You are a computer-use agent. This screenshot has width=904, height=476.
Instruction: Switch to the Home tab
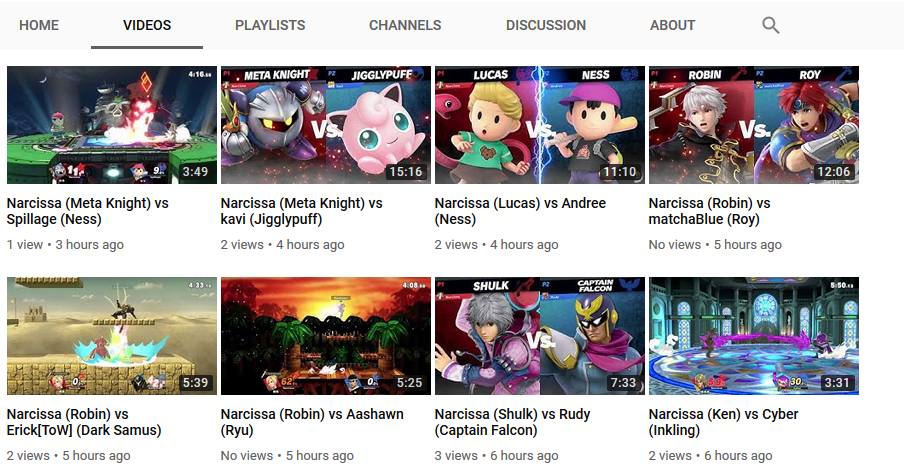click(x=39, y=25)
